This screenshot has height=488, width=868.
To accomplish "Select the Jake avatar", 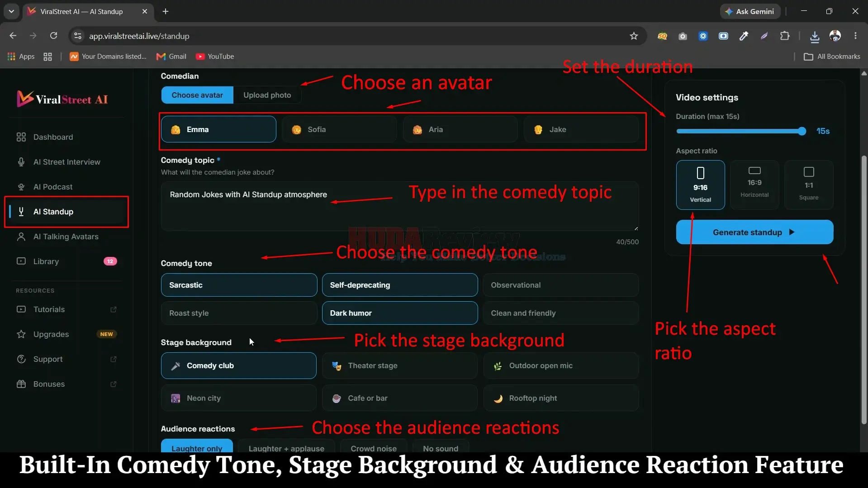I will pos(581,129).
